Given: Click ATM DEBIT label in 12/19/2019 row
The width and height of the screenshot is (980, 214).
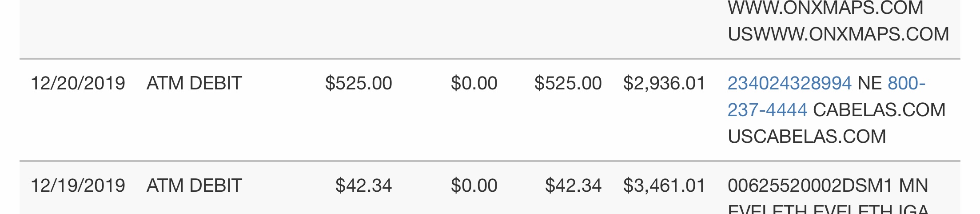Looking at the screenshot, I should [x=194, y=186].
